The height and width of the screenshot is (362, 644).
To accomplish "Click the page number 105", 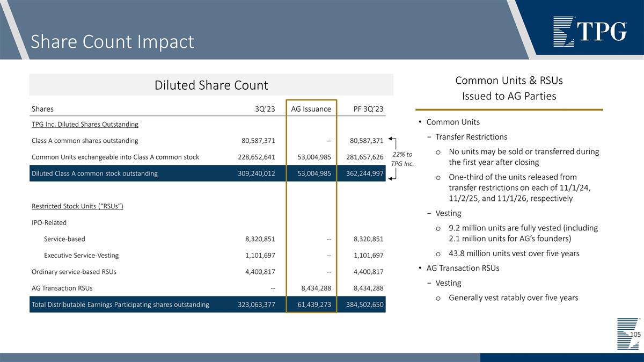I will coord(635,335).
